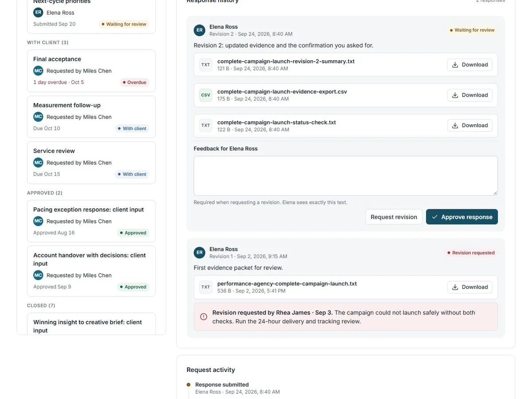Click the Request revision button
The height and width of the screenshot is (399, 532).
394,217
